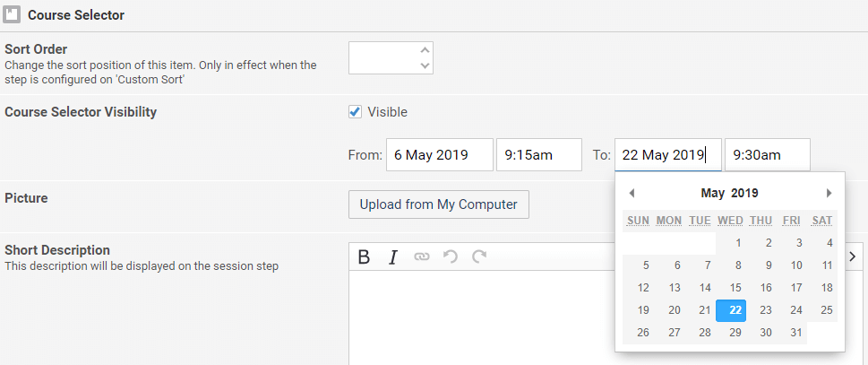
Task: Click the insert link icon
Action: 421,257
